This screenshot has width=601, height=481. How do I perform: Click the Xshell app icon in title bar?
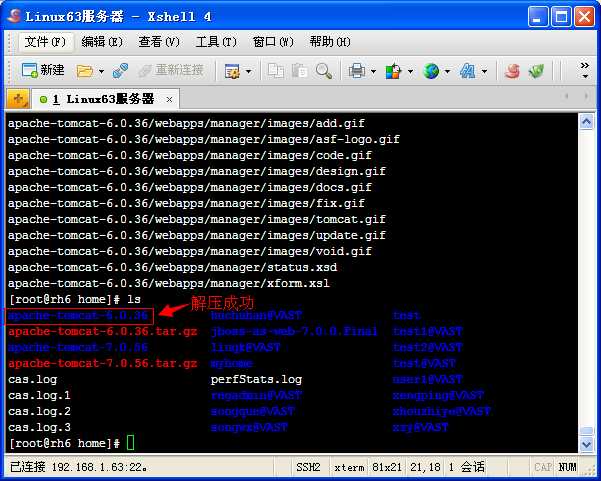coord(14,16)
